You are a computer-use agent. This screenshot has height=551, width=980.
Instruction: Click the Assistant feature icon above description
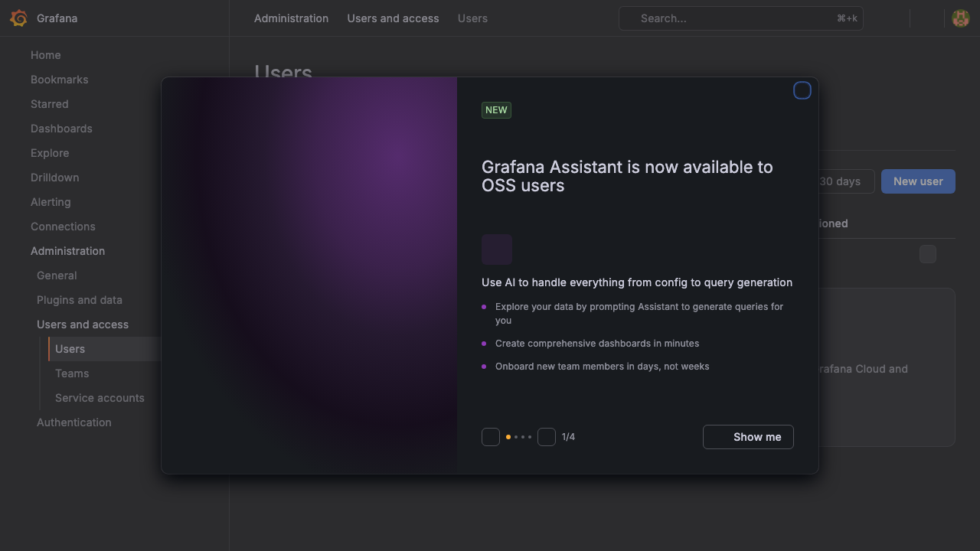[x=497, y=249]
